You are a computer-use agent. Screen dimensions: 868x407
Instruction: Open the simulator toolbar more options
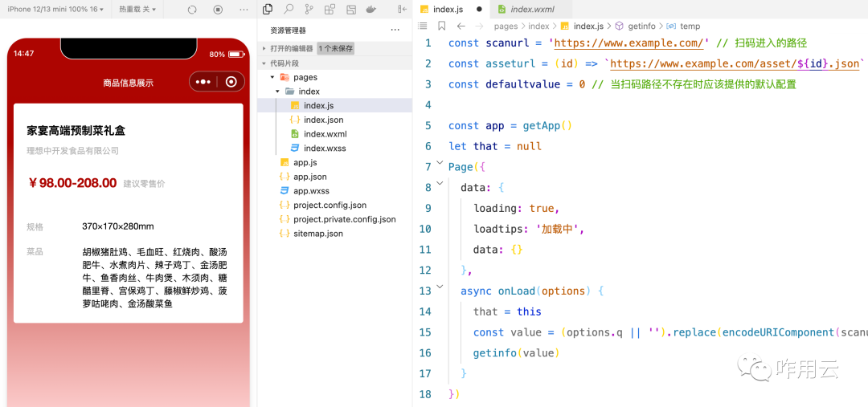(244, 10)
